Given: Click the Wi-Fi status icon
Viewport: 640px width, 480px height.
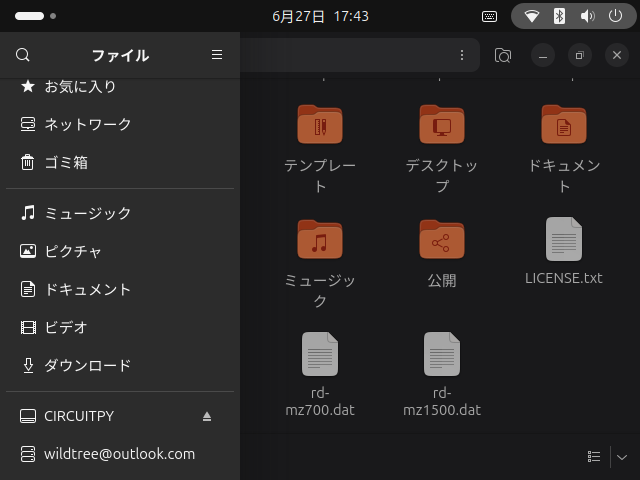Looking at the screenshot, I should pyautogui.click(x=532, y=16).
